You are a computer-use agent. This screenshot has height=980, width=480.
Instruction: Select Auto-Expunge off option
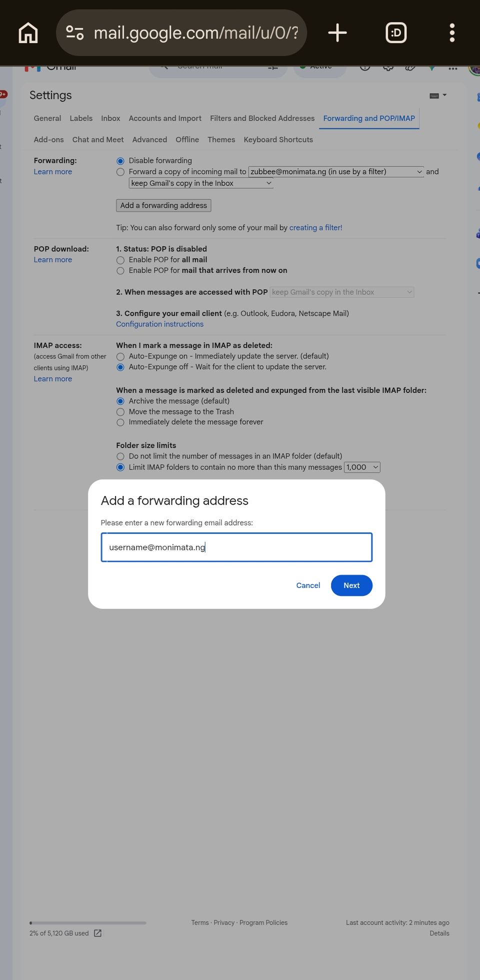[x=120, y=367]
